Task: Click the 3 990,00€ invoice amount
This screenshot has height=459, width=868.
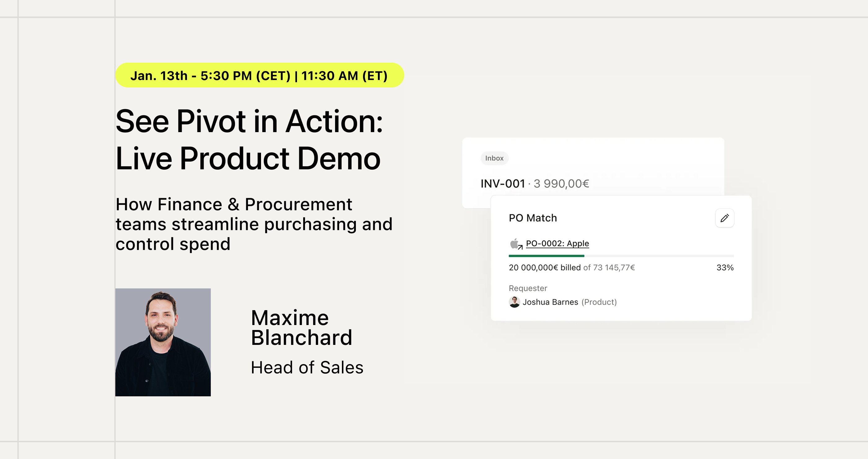Action: 561,184
